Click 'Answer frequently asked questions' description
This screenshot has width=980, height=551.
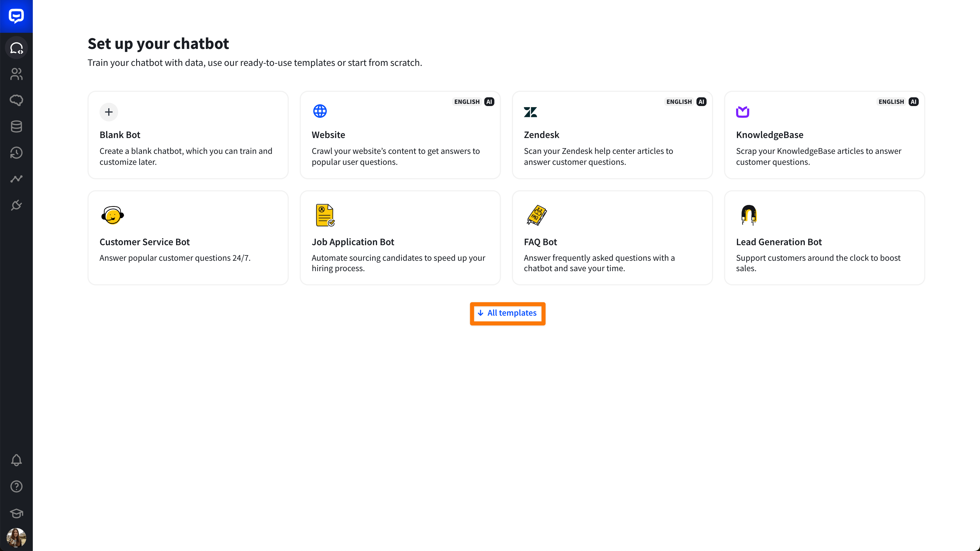(599, 263)
